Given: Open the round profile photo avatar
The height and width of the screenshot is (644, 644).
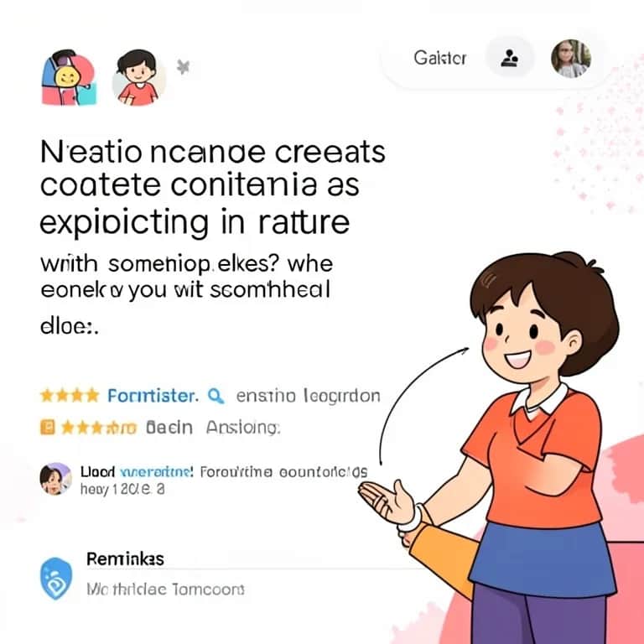Looking at the screenshot, I should (x=570, y=59).
